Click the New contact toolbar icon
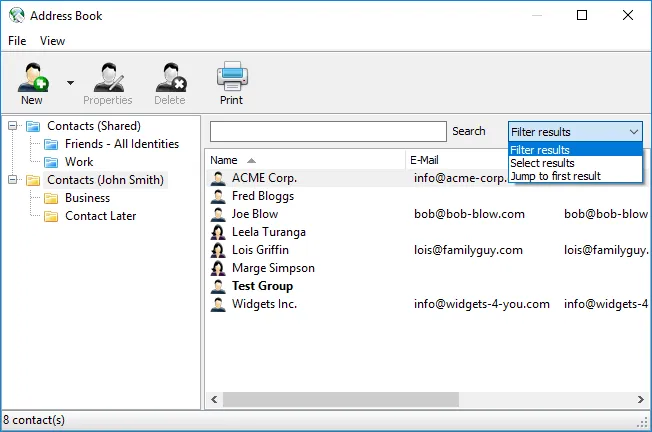Screen dimensions: 652x432 (32, 78)
